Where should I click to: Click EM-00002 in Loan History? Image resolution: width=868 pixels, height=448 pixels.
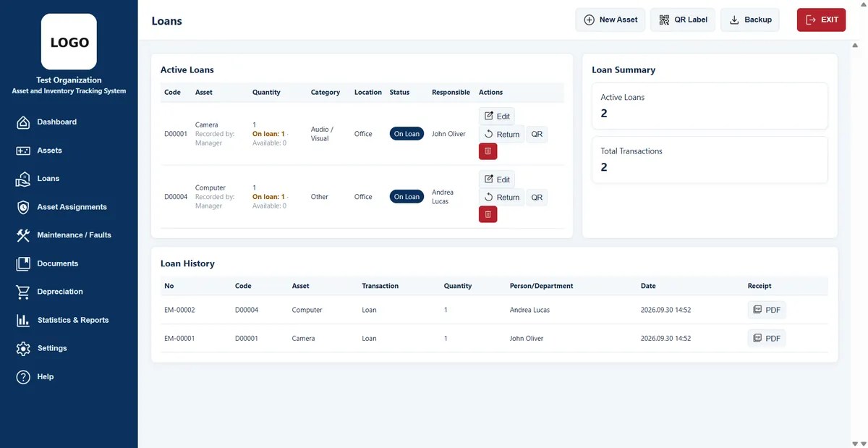click(x=179, y=310)
